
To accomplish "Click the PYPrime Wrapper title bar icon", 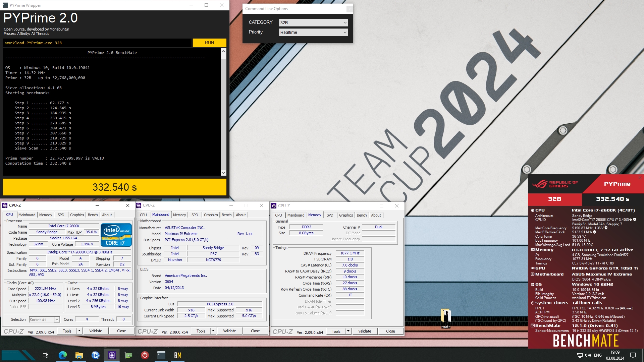I will (x=5, y=5).
